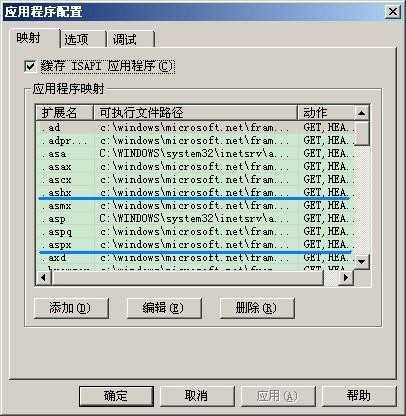Screen dimensions: 406x416
Task: Confirm with the 确定 button
Action: click(116, 396)
